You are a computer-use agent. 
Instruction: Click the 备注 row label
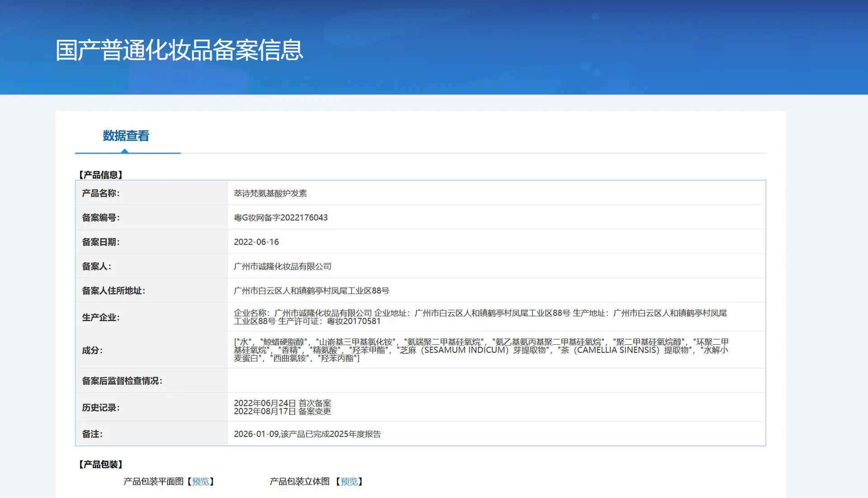[x=92, y=434]
